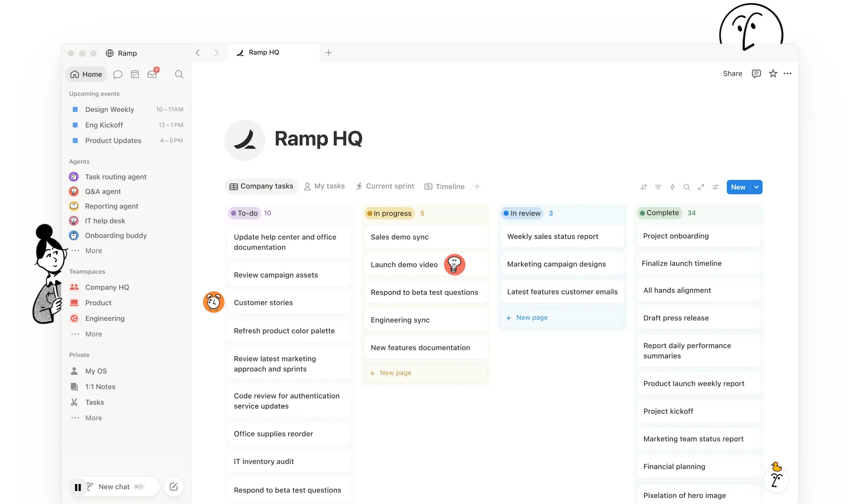
Task: Open the Ramp workspace switcher
Action: click(x=121, y=53)
